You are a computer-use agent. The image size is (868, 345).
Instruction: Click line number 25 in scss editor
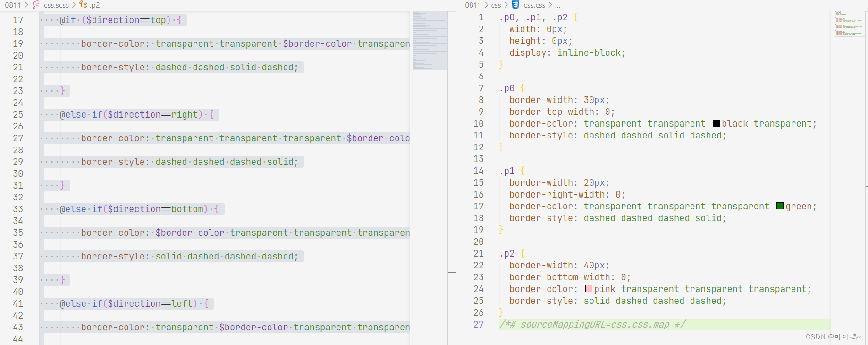point(18,114)
